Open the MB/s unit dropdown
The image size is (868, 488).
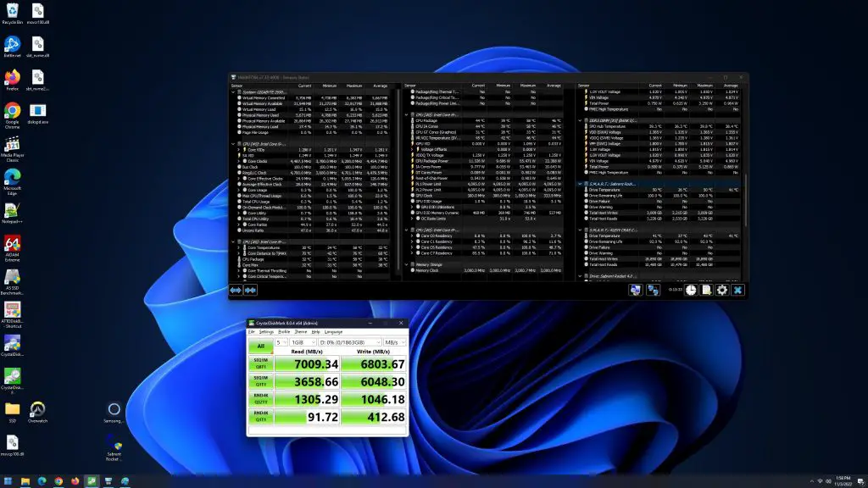(395, 342)
